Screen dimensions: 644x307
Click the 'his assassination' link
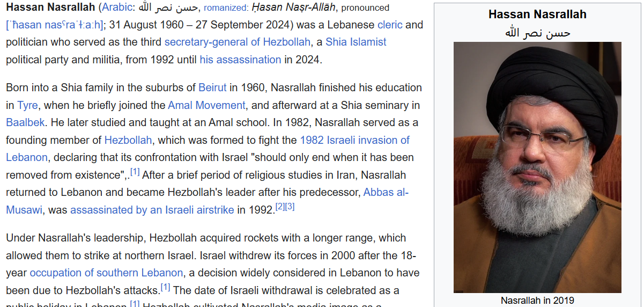click(240, 60)
